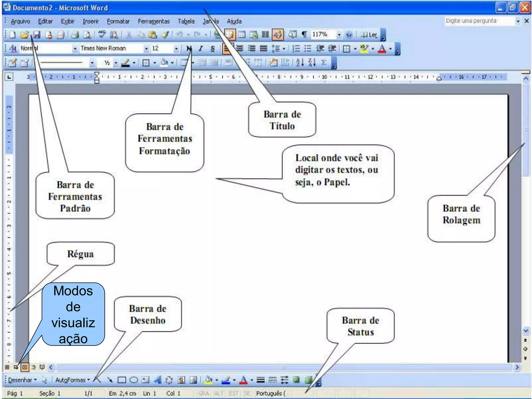Click the Print icon in the toolbar

coord(75,35)
